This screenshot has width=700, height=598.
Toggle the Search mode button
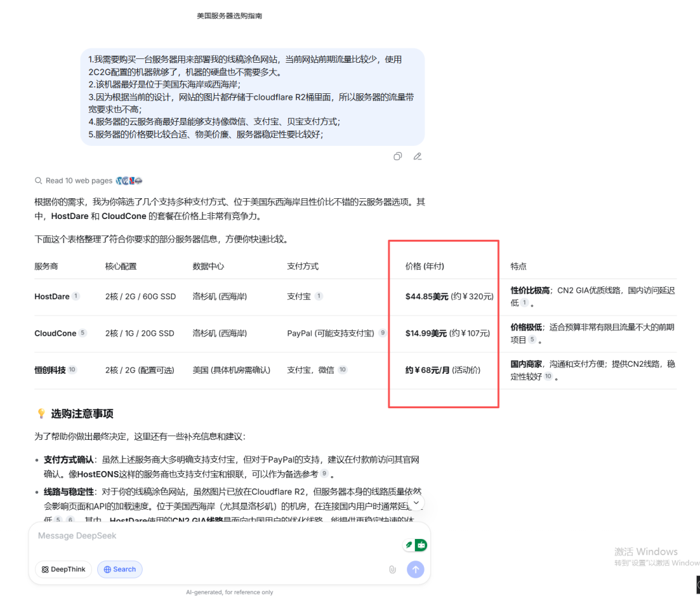[120, 569]
